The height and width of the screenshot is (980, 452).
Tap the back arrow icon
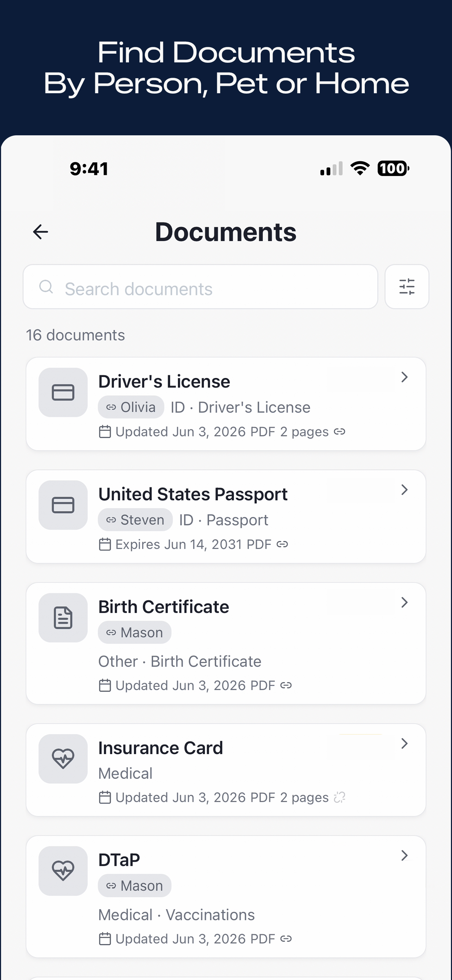pyautogui.click(x=40, y=232)
